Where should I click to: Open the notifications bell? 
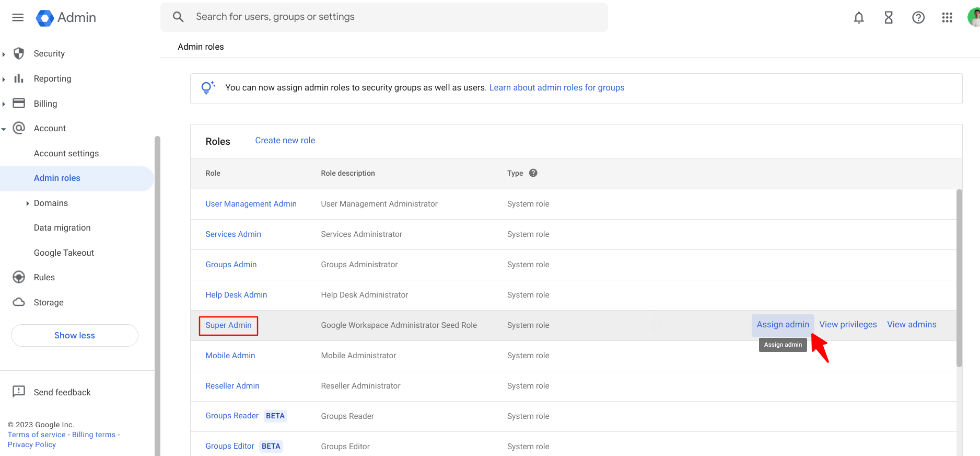pos(859,17)
